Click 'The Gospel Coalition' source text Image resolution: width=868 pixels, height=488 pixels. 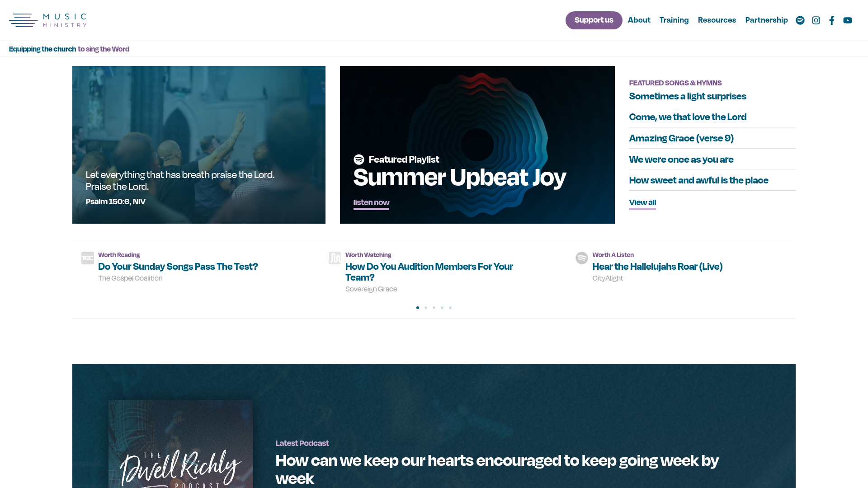click(130, 278)
